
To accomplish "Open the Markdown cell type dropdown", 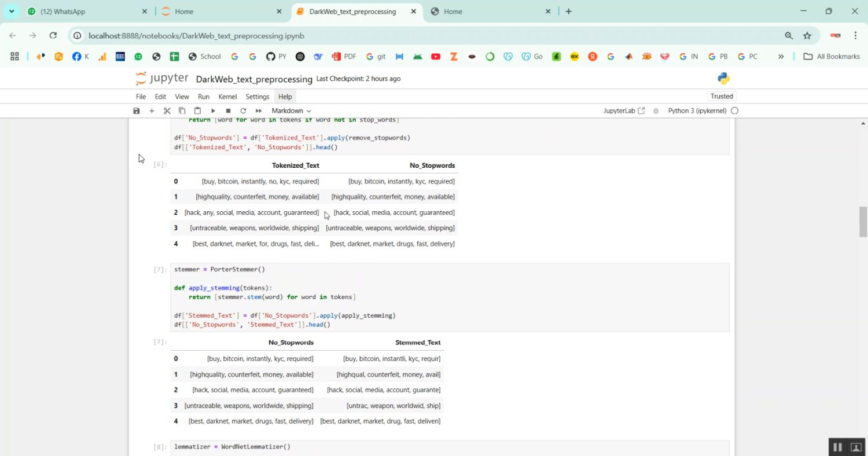I will (291, 111).
